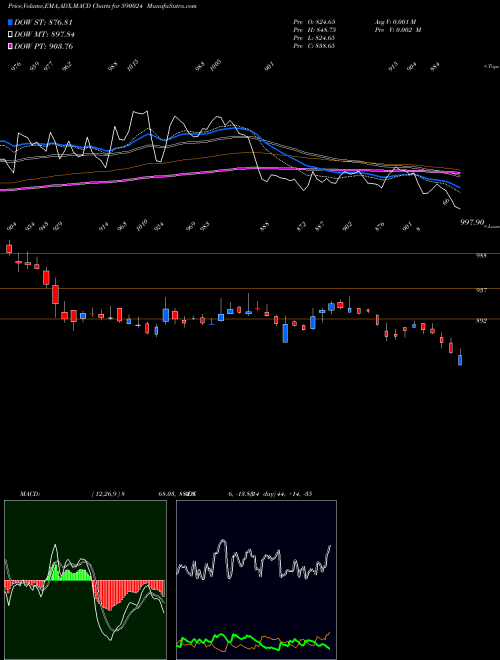This screenshot has height=660, width=500.
Task: Click the last blue candlestick on the right
Action: 460,360
